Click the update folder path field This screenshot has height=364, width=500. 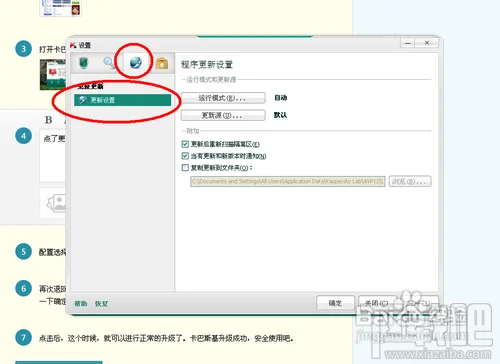pyautogui.click(x=288, y=181)
